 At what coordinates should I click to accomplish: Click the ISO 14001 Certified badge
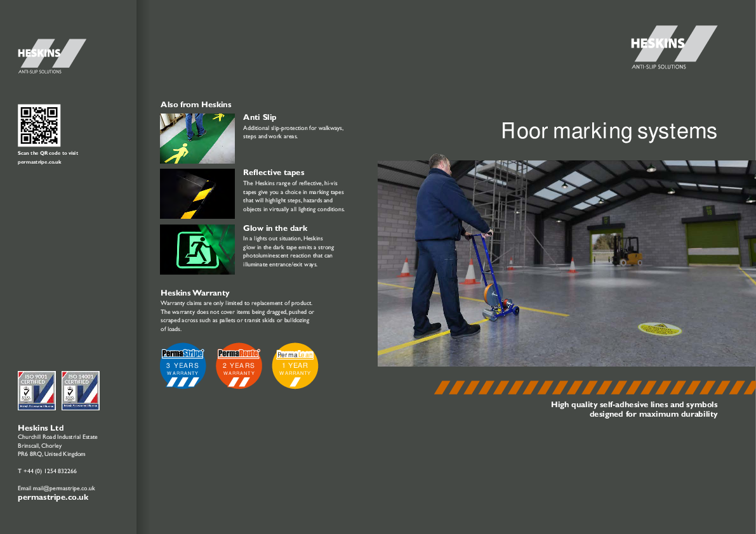pos(81,391)
